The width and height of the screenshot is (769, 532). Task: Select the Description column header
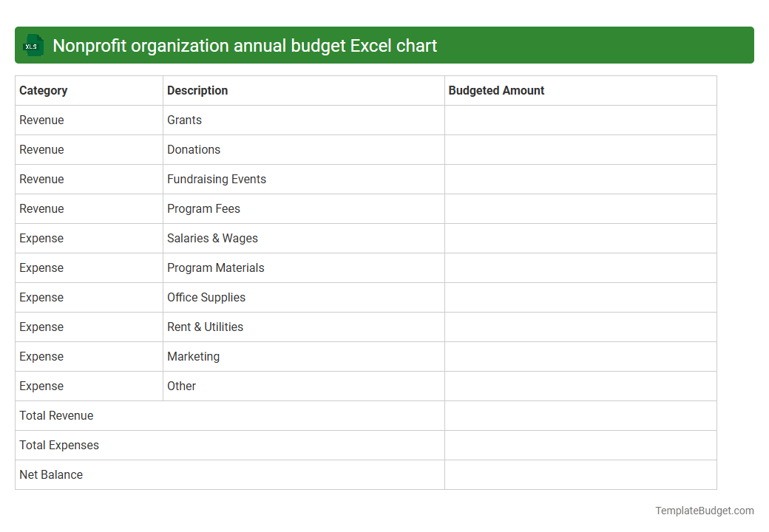tap(197, 90)
